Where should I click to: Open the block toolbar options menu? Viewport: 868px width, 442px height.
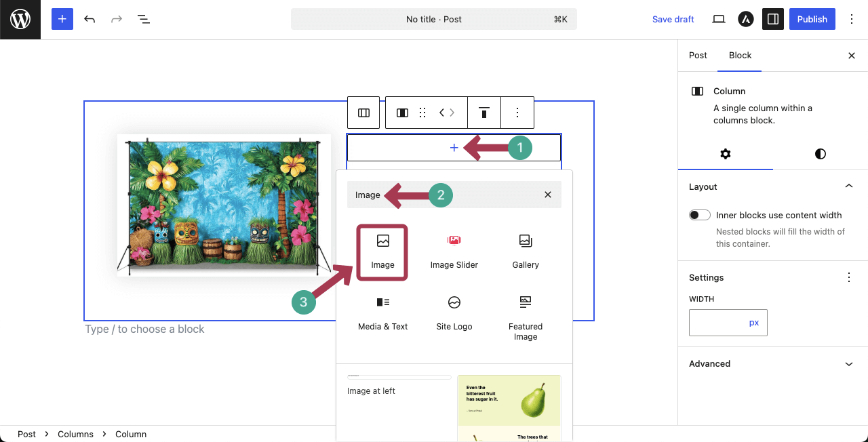click(x=517, y=113)
